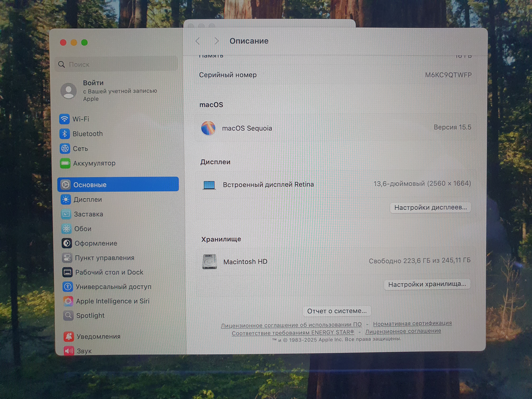The height and width of the screenshot is (399, 532).
Task: Open the Отчет о системе report
Action: tap(337, 311)
